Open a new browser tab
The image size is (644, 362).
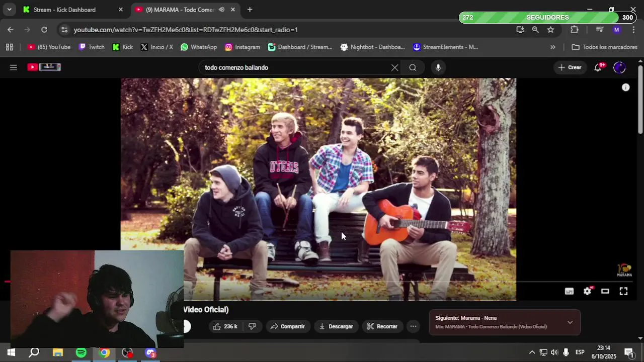250,10
